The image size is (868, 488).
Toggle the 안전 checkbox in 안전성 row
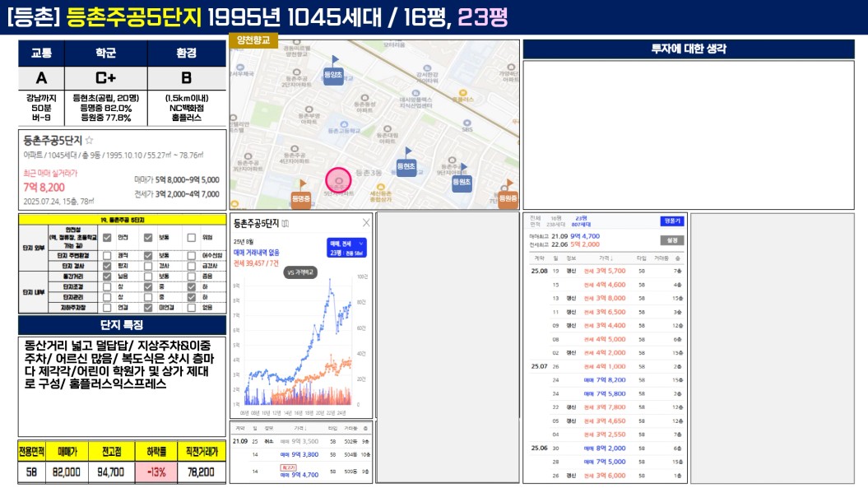point(107,238)
